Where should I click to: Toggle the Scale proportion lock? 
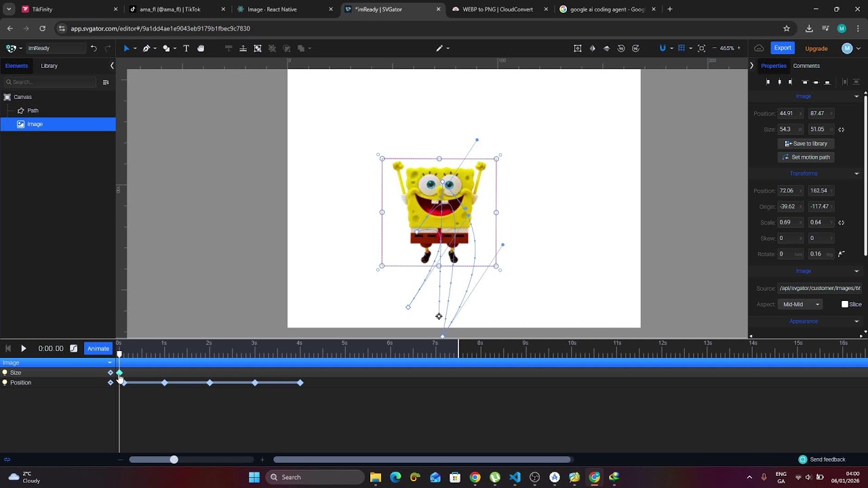pos(841,222)
